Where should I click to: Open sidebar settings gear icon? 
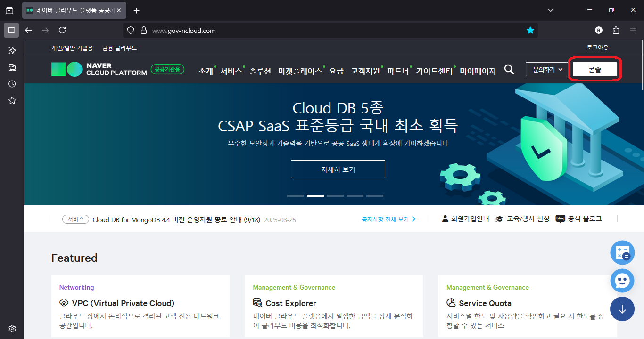[12, 329]
